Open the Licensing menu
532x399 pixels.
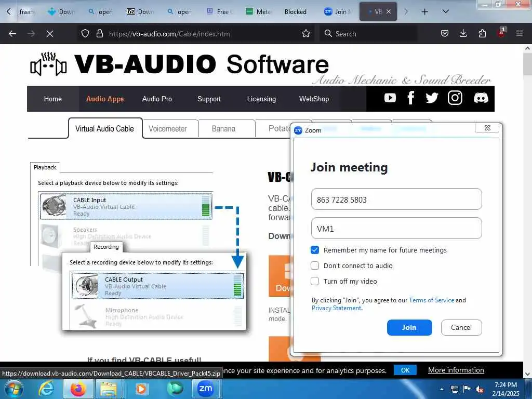(261, 99)
